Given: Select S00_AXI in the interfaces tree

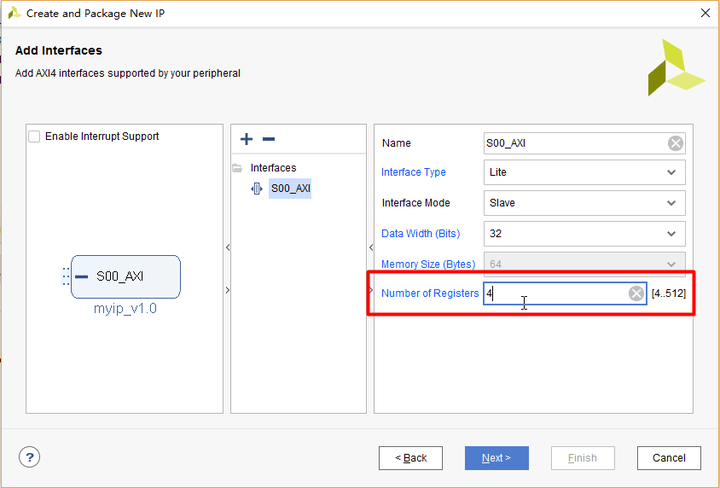Looking at the screenshot, I should (x=290, y=188).
